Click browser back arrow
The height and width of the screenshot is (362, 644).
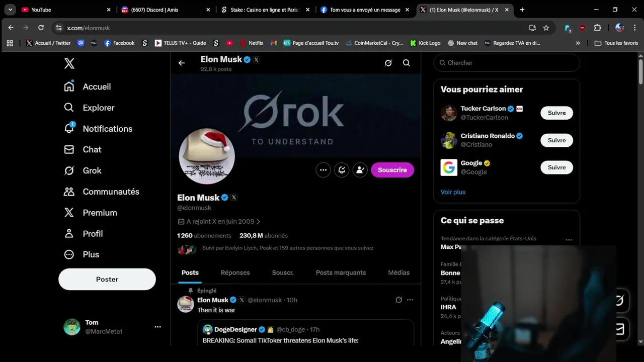(11, 28)
